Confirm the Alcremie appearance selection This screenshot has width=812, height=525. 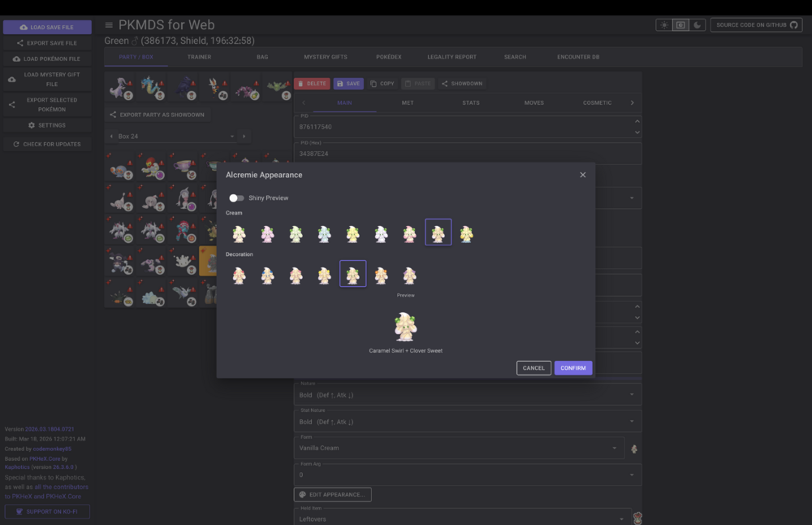[x=572, y=368]
